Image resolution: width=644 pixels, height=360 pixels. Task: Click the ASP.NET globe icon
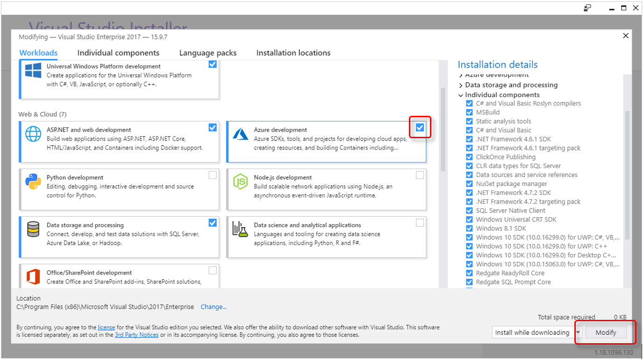[x=33, y=134]
